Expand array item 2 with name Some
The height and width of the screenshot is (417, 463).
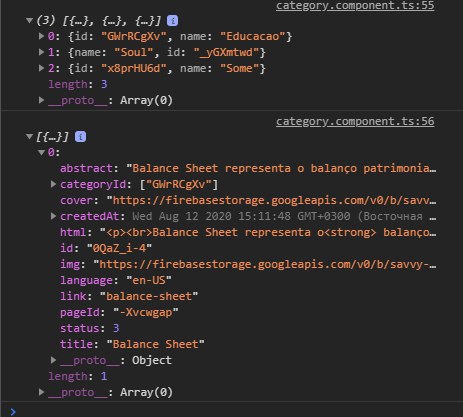[x=41, y=68]
